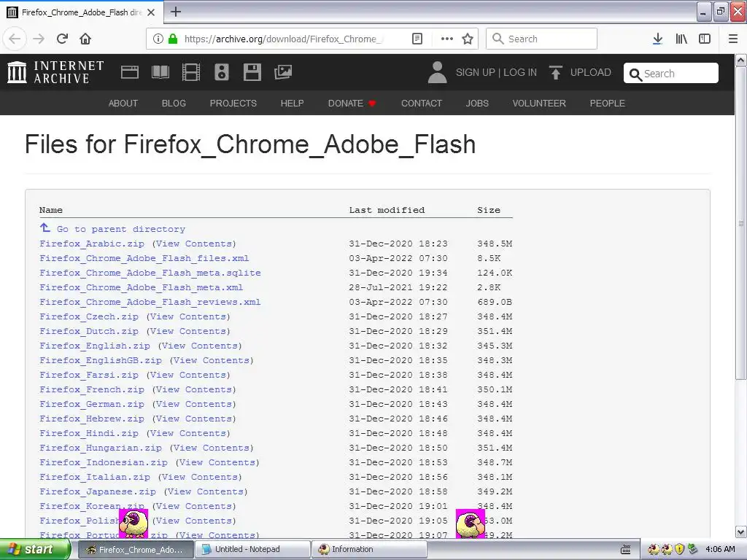Download Firefox_English.zip
The width and height of the screenshot is (747, 560).
94,346
